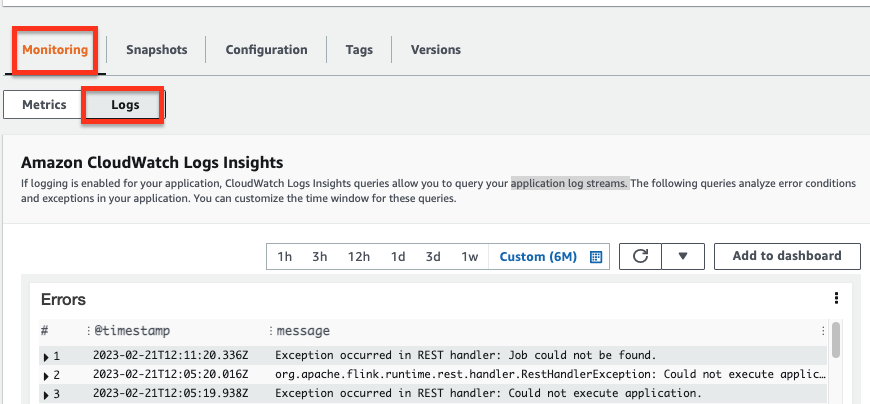Open the Errors widget three-dot menu
Viewport: 870px width, 404px height.
click(x=836, y=298)
